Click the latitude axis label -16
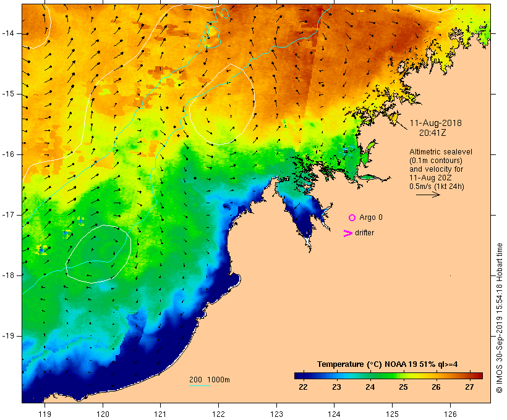The image size is (507, 420). 8,154
